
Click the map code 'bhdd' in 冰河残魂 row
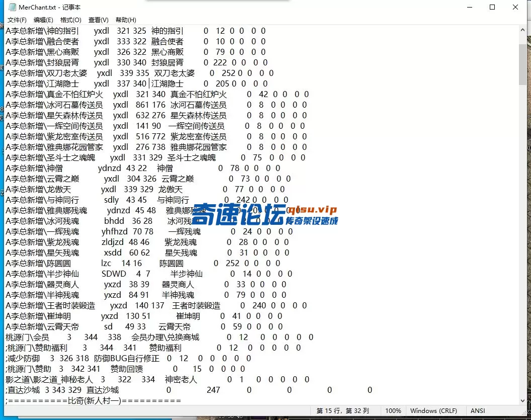click(114, 221)
